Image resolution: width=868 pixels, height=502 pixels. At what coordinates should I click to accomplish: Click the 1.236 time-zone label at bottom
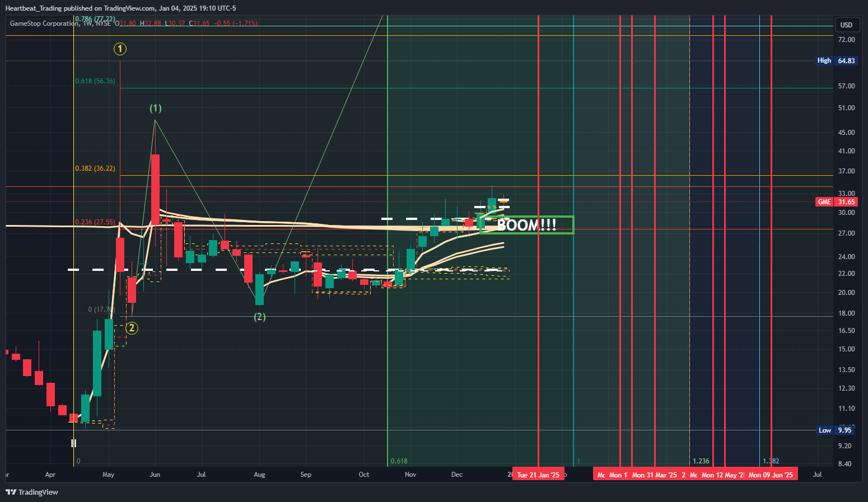coord(701,461)
